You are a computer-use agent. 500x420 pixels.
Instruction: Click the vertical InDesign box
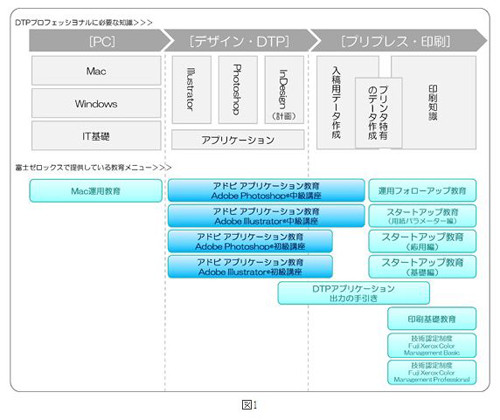(x=284, y=90)
